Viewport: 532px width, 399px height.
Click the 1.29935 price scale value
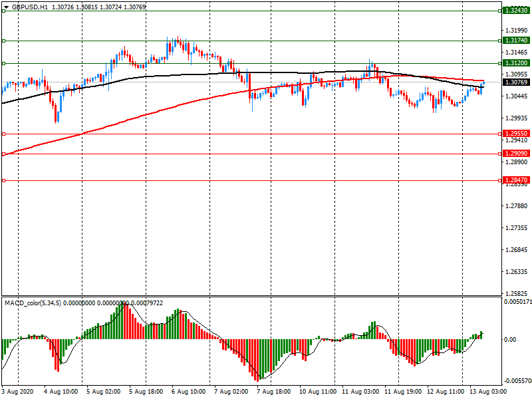pyautogui.click(x=517, y=118)
